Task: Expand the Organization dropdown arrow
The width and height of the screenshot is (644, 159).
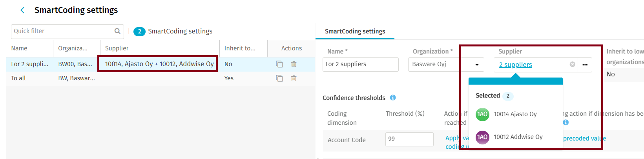Action: (x=477, y=65)
